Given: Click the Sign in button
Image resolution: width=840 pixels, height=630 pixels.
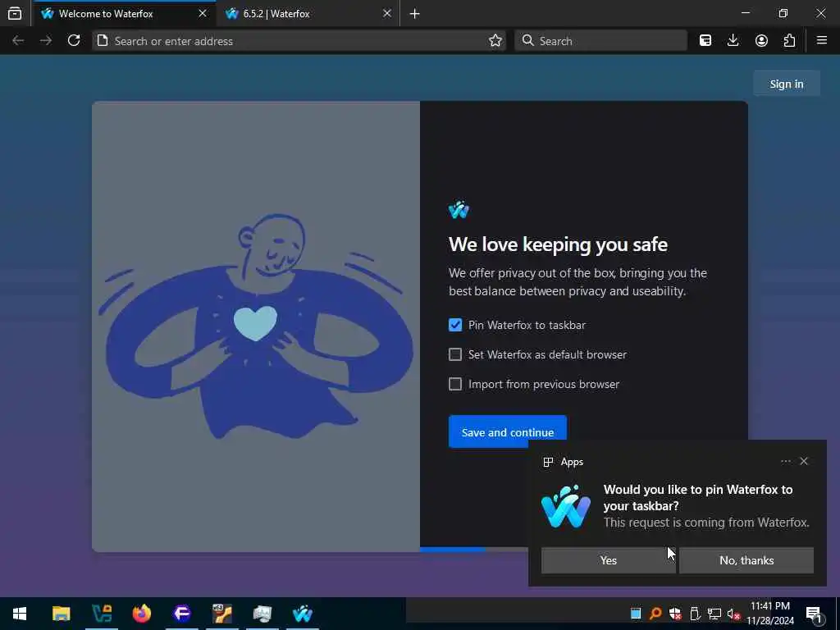Looking at the screenshot, I should tap(787, 84).
